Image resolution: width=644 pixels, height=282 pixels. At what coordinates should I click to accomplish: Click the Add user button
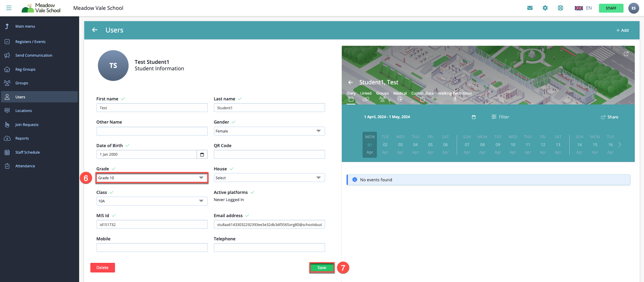(622, 30)
